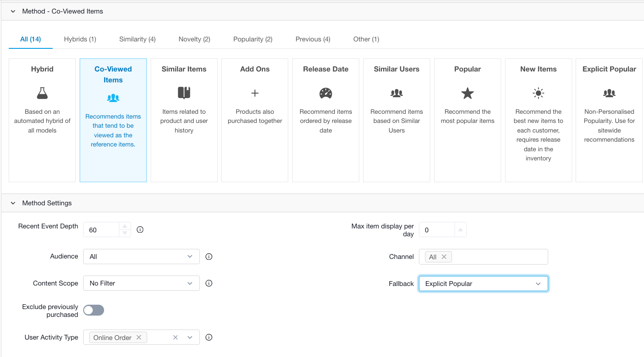Choose the Add Ons card title
The height and width of the screenshot is (357, 644).
(x=255, y=69)
